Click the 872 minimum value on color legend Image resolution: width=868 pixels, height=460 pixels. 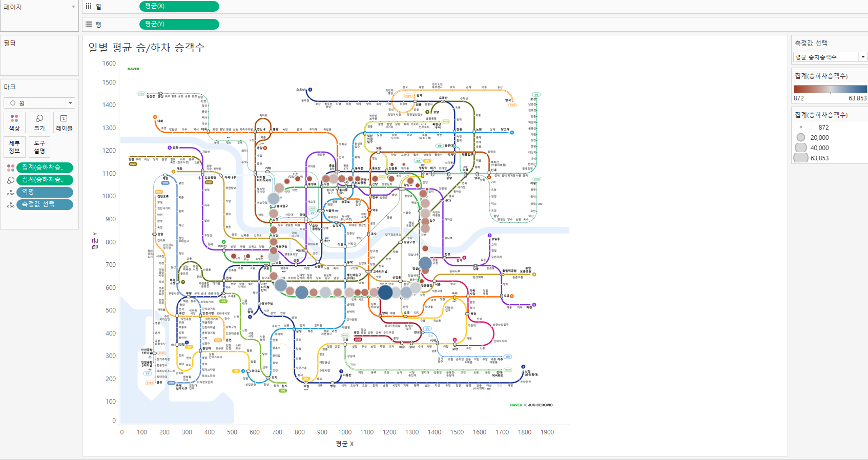click(x=799, y=98)
